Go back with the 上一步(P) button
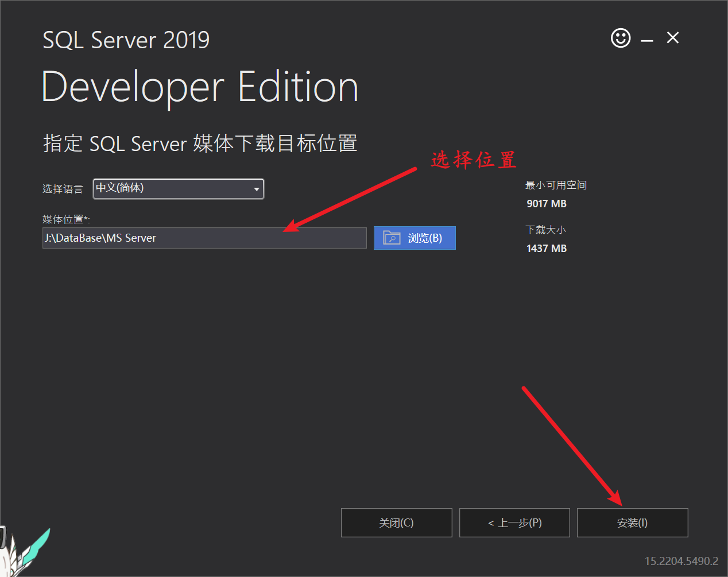This screenshot has height=577, width=728. [x=514, y=522]
